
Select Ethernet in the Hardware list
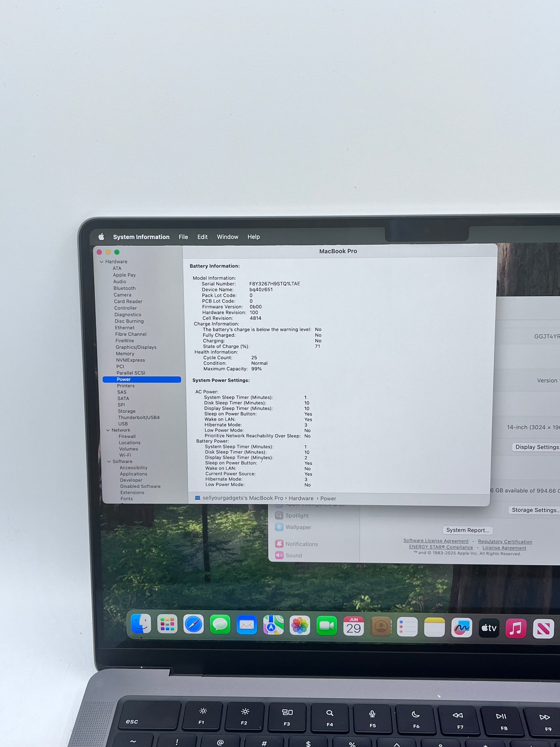[124, 328]
